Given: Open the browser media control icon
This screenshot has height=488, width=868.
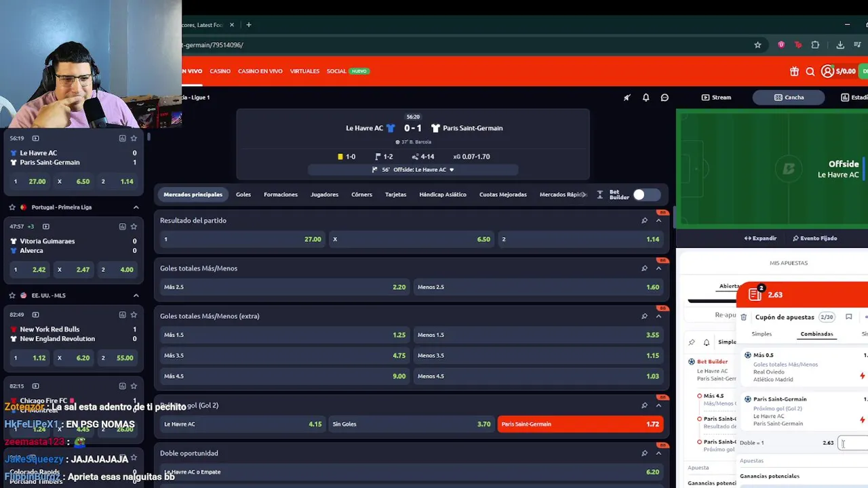Looking at the screenshot, I should point(858,45).
